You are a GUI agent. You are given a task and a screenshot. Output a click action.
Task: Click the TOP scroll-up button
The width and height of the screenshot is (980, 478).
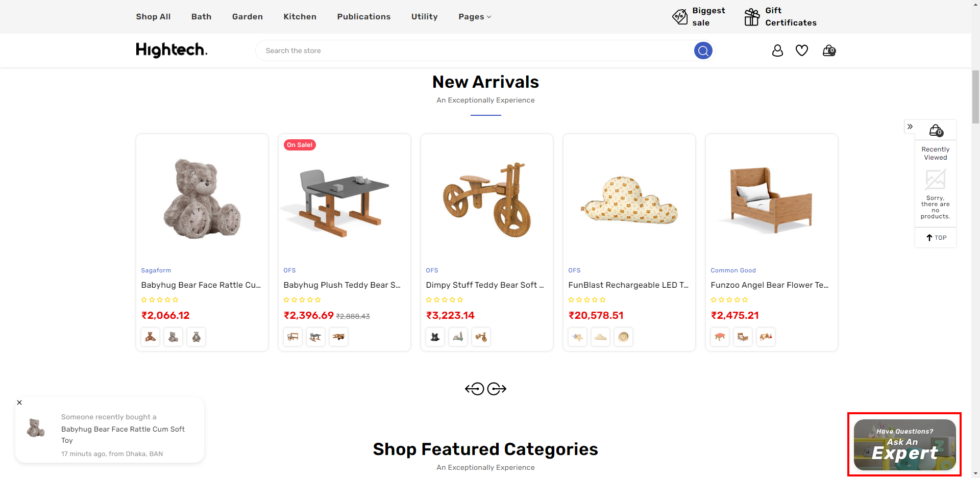tap(936, 238)
